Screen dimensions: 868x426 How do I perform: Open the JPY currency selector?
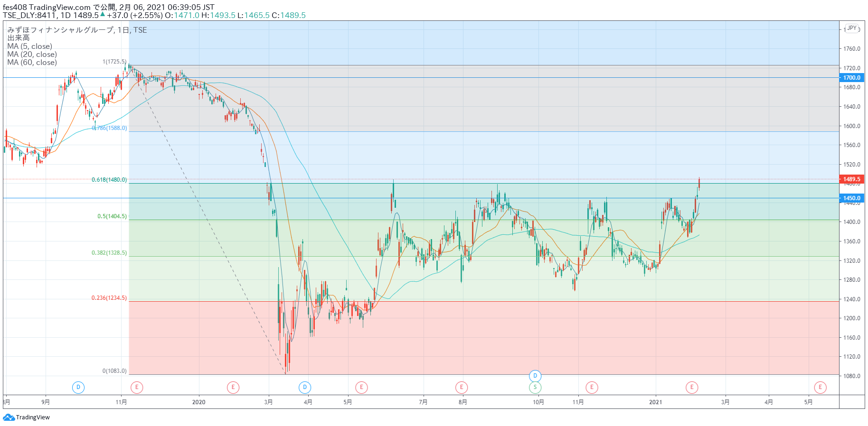tap(852, 28)
